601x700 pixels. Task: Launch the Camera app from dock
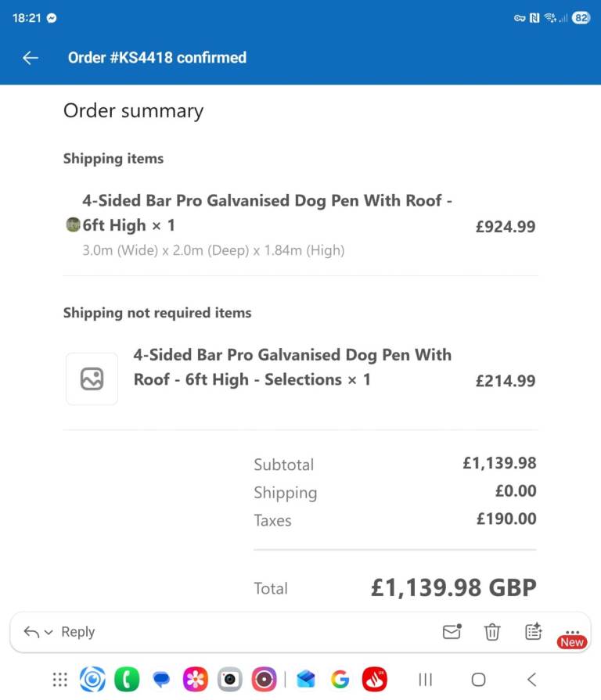[229, 679]
